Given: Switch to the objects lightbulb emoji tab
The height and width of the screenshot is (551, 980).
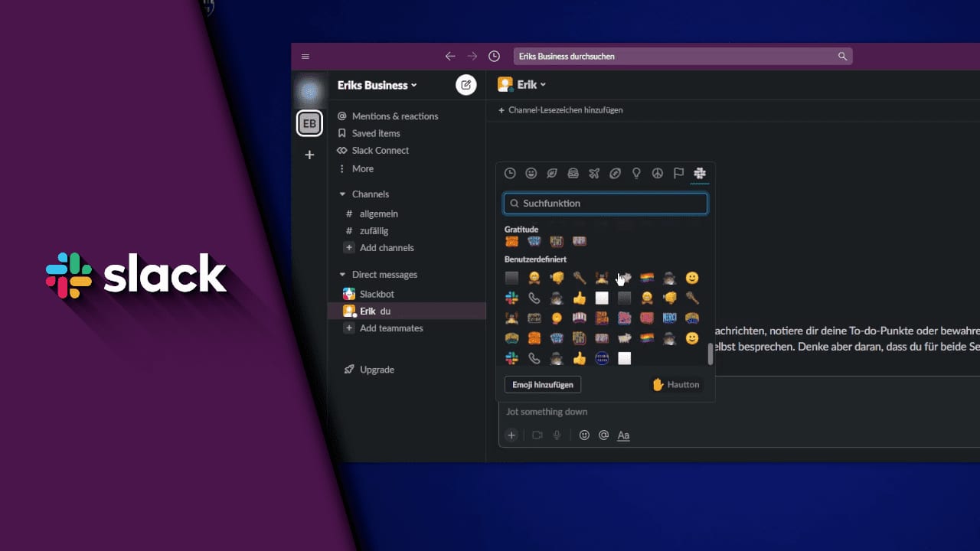Looking at the screenshot, I should (636, 174).
